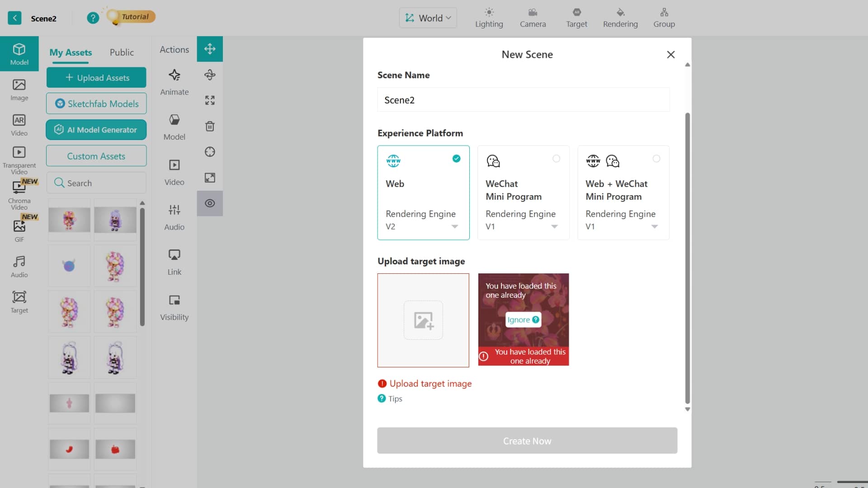Toggle the eye visibility tool
The width and height of the screenshot is (868, 488).
click(x=210, y=203)
